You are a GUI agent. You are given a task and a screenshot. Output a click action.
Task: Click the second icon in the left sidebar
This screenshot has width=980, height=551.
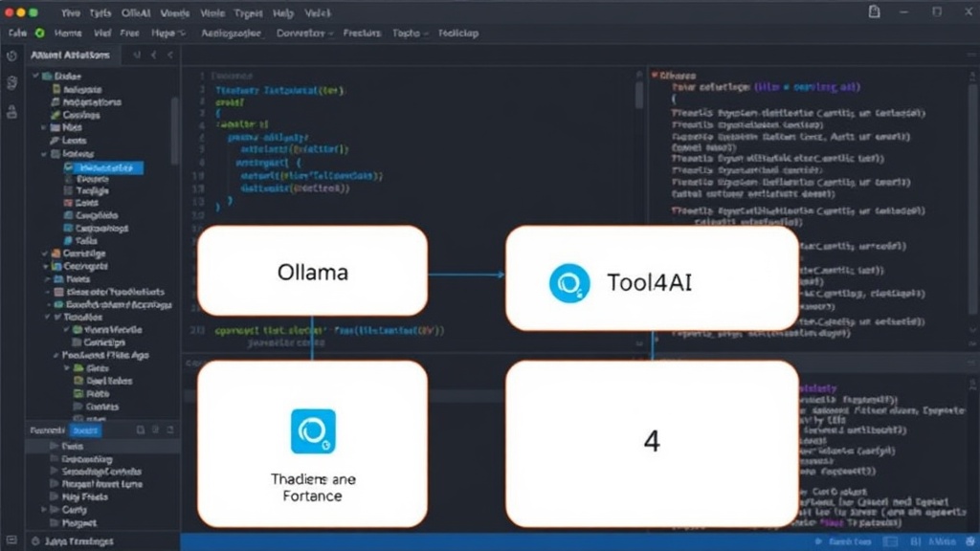coord(11,83)
